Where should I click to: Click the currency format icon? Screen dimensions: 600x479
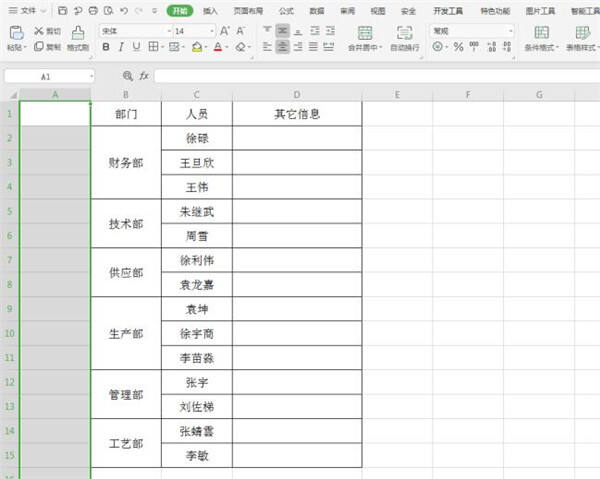(438, 47)
